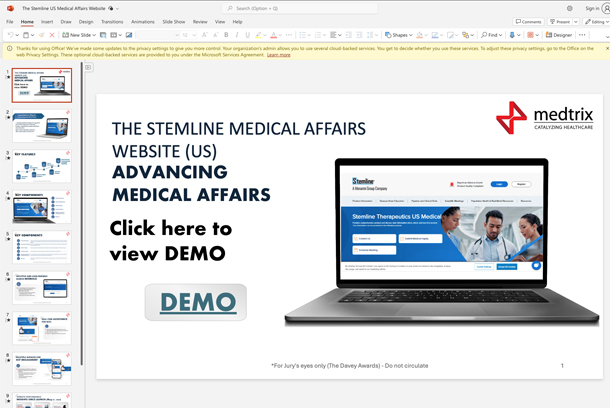The width and height of the screenshot is (610, 408).
Task: Apply the yellow text highlight color
Action: click(258, 35)
